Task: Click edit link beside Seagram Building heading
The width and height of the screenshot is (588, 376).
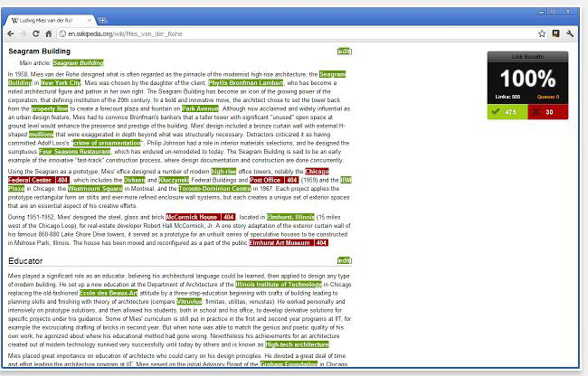Action: pos(344,52)
